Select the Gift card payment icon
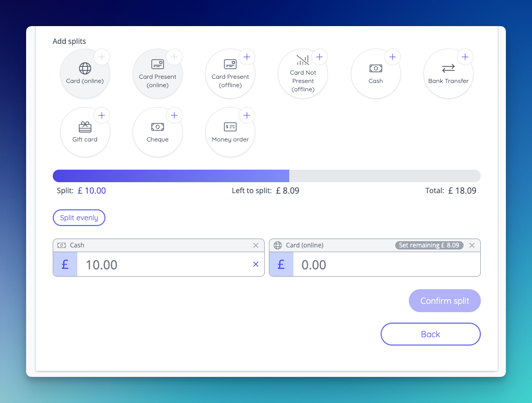This screenshot has width=532, height=403. [x=85, y=132]
